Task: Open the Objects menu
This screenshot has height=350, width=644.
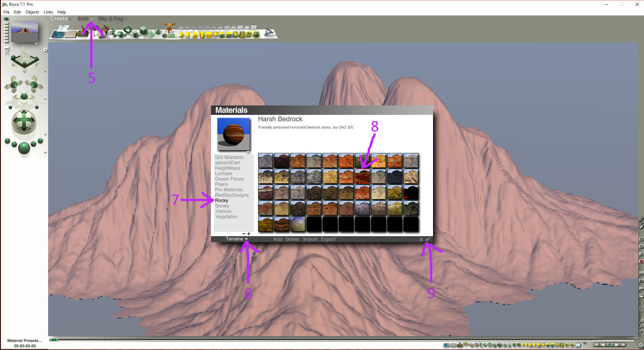Action: (x=32, y=12)
